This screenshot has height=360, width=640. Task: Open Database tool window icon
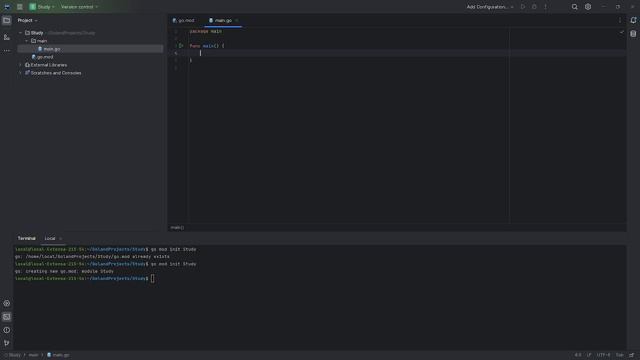pyautogui.click(x=633, y=34)
